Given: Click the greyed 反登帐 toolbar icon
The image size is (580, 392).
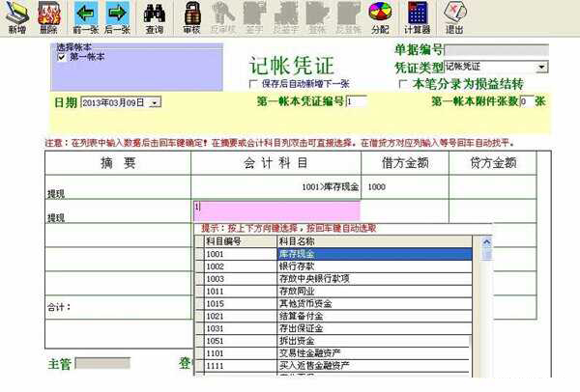Looking at the screenshot, I should [x=348, y=17].
